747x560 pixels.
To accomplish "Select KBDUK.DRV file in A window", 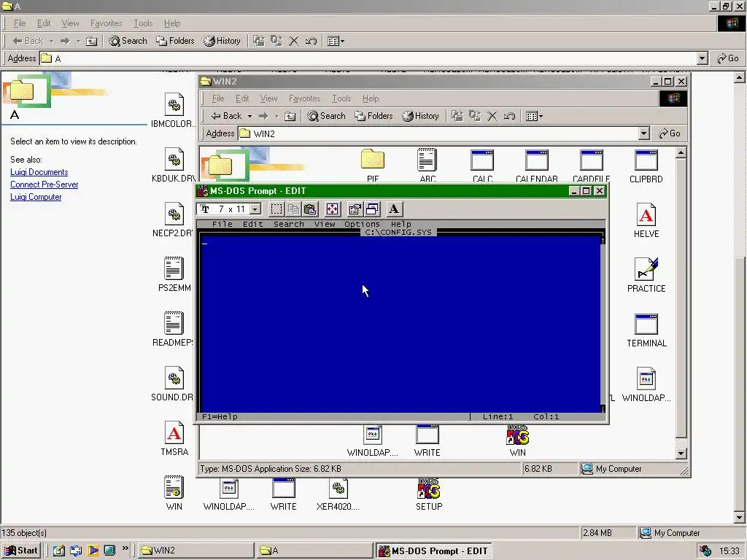I will click(174, 166).
